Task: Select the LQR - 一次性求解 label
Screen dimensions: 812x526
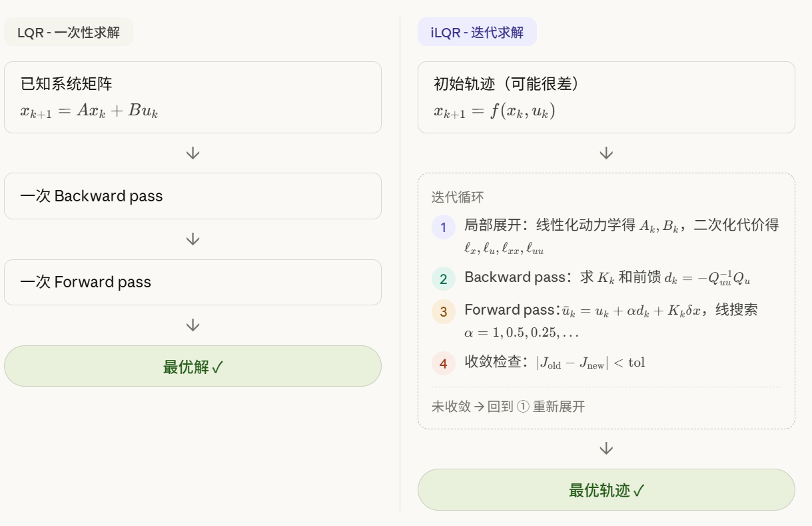Action: [x=69, y=32]
